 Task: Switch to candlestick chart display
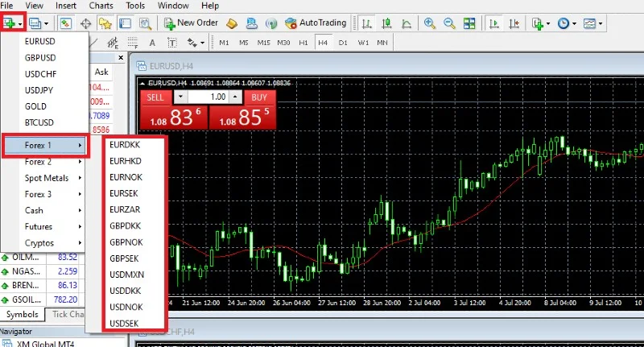click(386, 23)
